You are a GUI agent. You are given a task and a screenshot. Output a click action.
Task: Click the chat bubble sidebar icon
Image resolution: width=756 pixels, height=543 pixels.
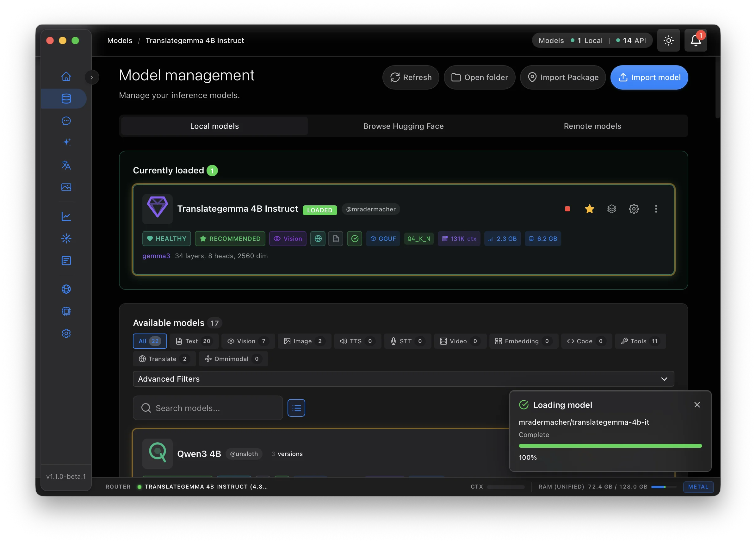66,121
